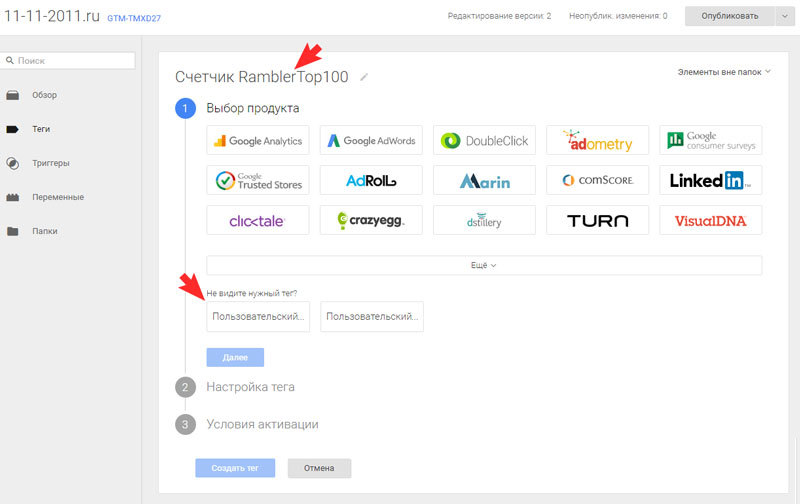
Task: Navigate to Переменные section
Action: (58, 197)
